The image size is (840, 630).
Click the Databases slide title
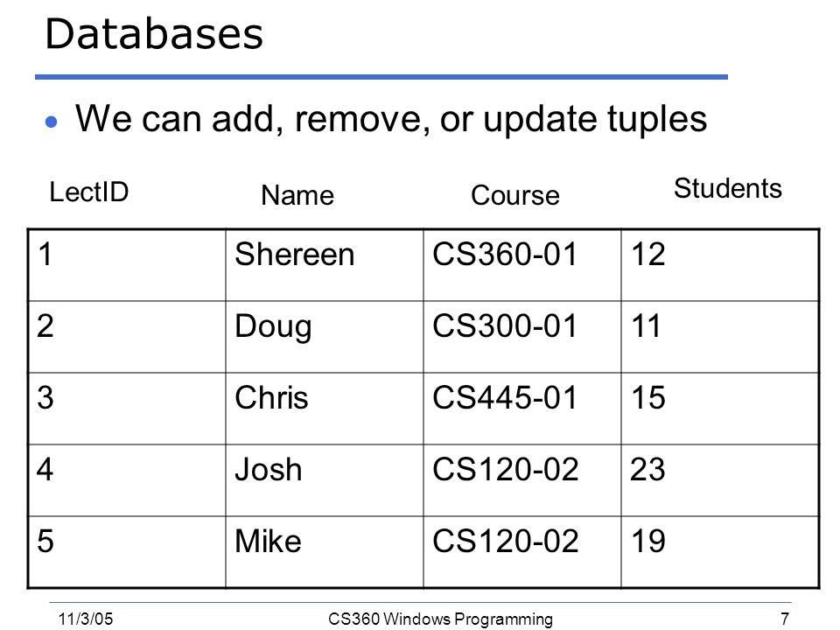(154, 34)
